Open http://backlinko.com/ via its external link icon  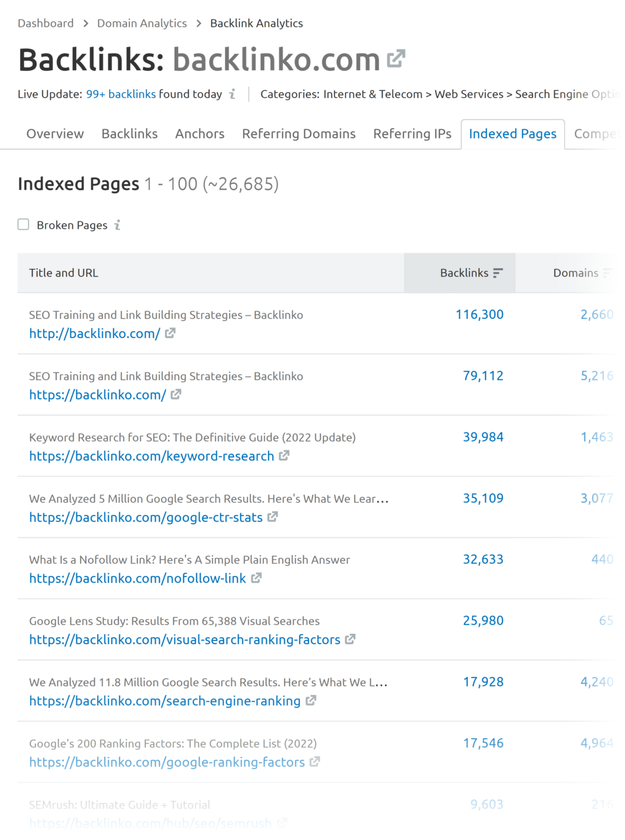point(170,333)
